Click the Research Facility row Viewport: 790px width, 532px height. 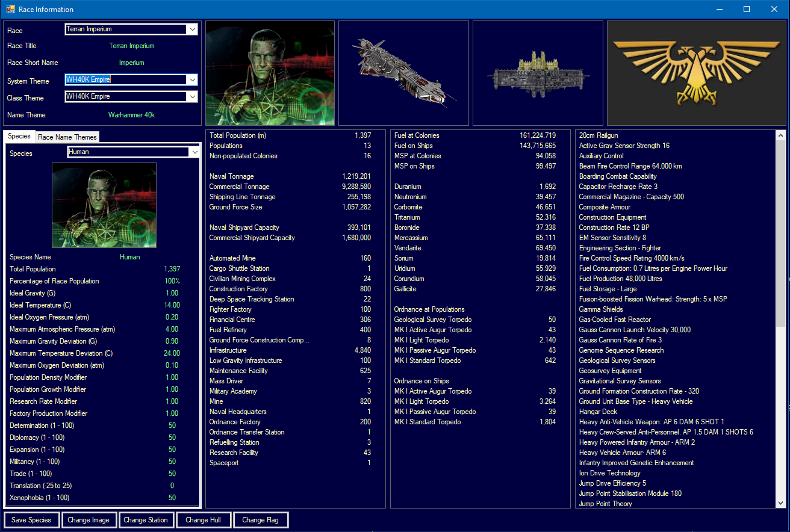pos(290,453)
